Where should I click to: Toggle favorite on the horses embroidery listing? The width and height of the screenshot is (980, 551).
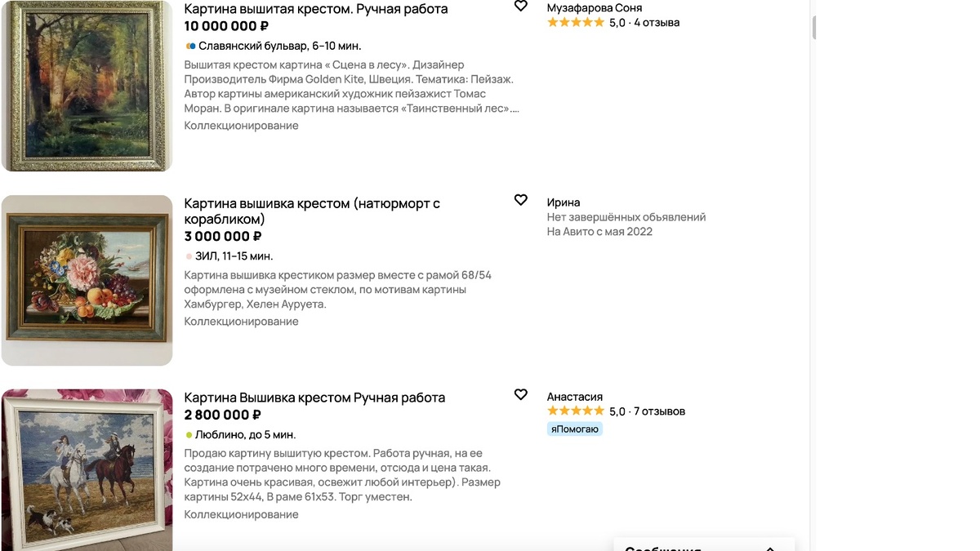pos(520,394)
